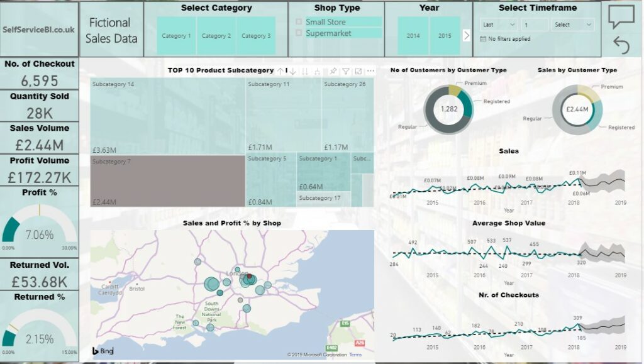Open treemap more options ellipsis
644x364 pixels.
click(370, 71)
